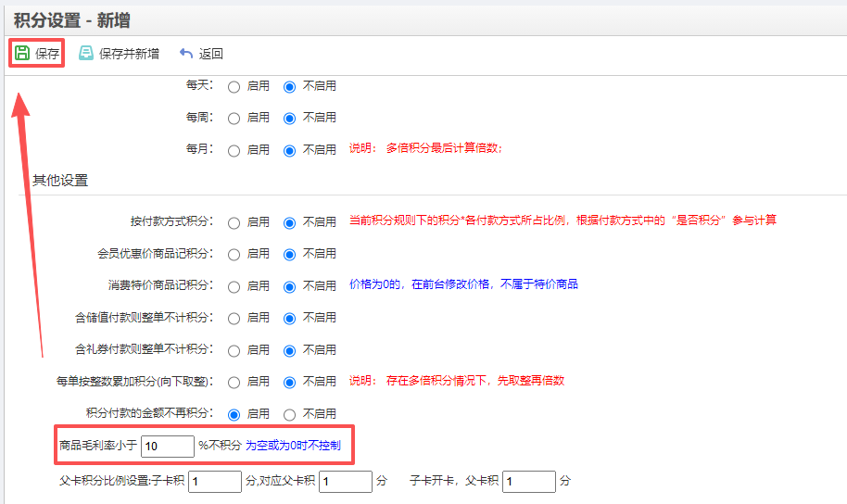Click the blue Return arrow icon
This screenshot has height=504, width=847.
click(x=186, y=54)
